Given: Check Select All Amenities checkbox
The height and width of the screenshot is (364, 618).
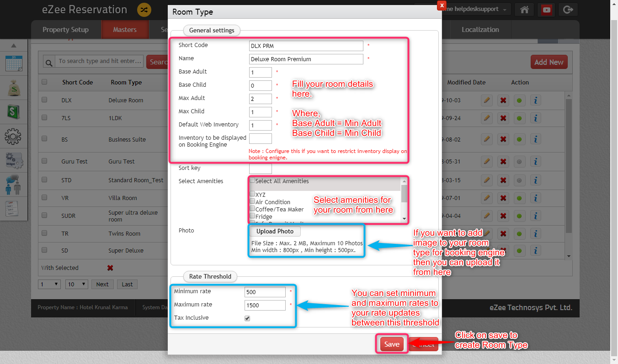Looking at the screenshot, I should click(252, 180).
